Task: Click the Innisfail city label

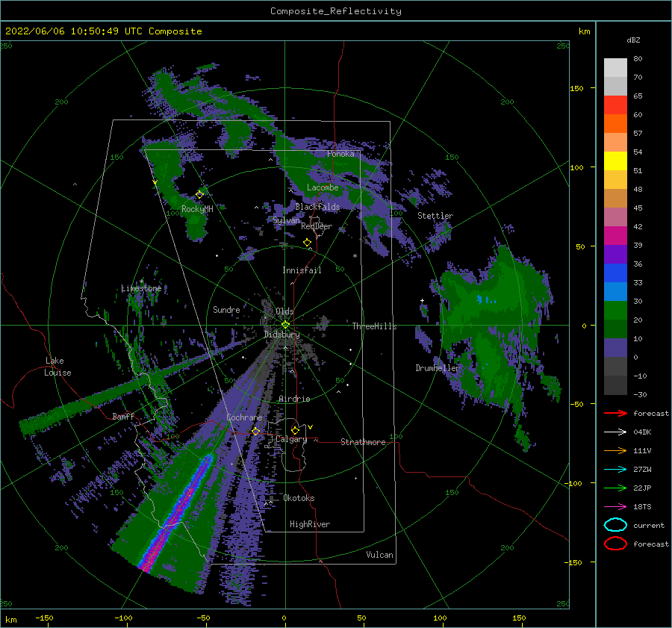Action: pos(302,270)
